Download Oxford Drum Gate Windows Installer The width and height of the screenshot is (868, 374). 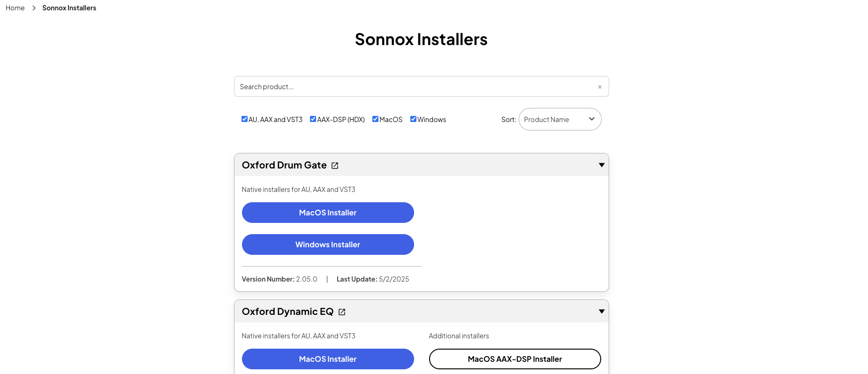point(328,244)
